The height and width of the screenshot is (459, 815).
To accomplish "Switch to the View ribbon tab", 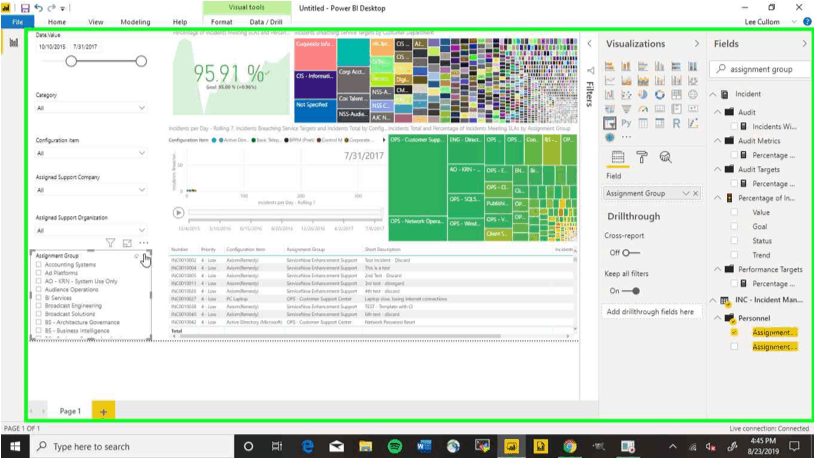I will [96, 22].
